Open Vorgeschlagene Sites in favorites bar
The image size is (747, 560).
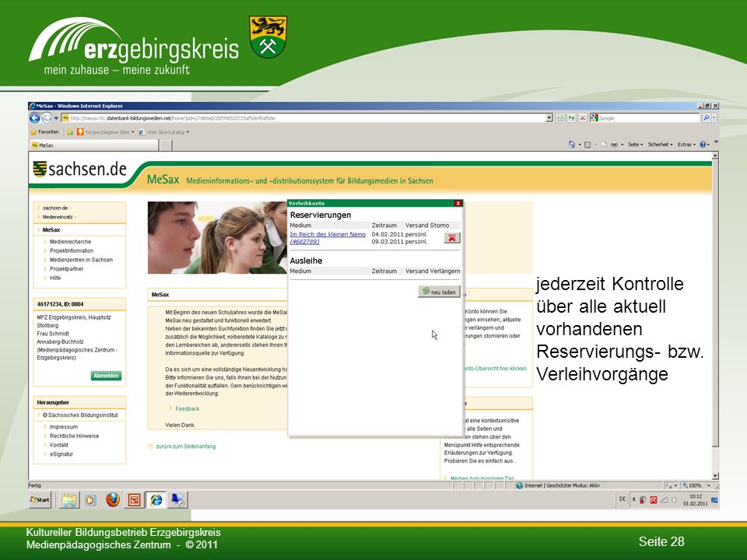click(x=105, y=132)
